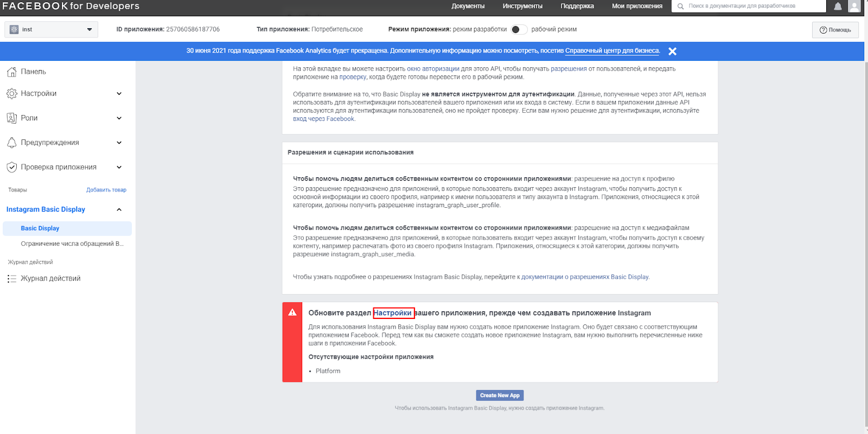Image resolution: width=868 pixels, height=434 pixels.
Task: Expand the Проверка приложения section
Action: (x=119, y=167)
